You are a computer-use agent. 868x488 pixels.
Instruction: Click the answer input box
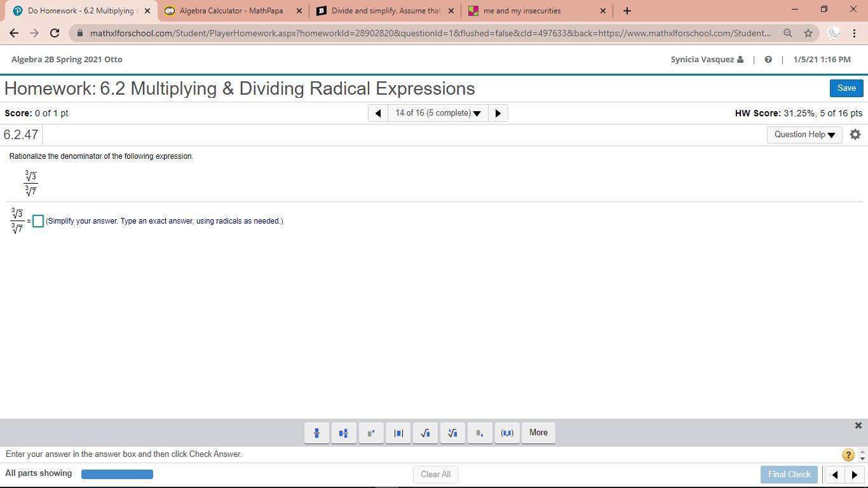point(38,221)
